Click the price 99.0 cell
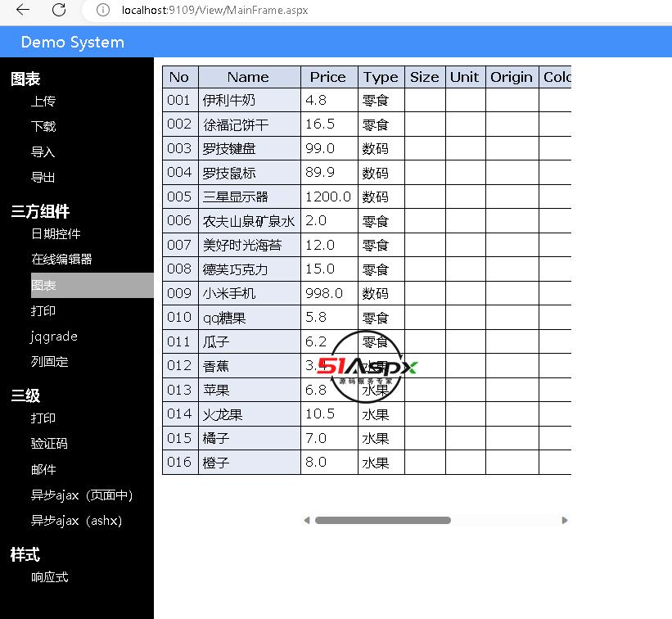Screen dimensions: 672x619 [329, 148]
